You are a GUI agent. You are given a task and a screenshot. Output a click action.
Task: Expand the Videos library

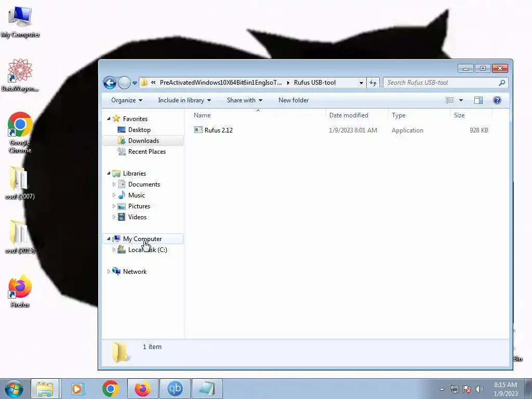click(x=114, y=217)
